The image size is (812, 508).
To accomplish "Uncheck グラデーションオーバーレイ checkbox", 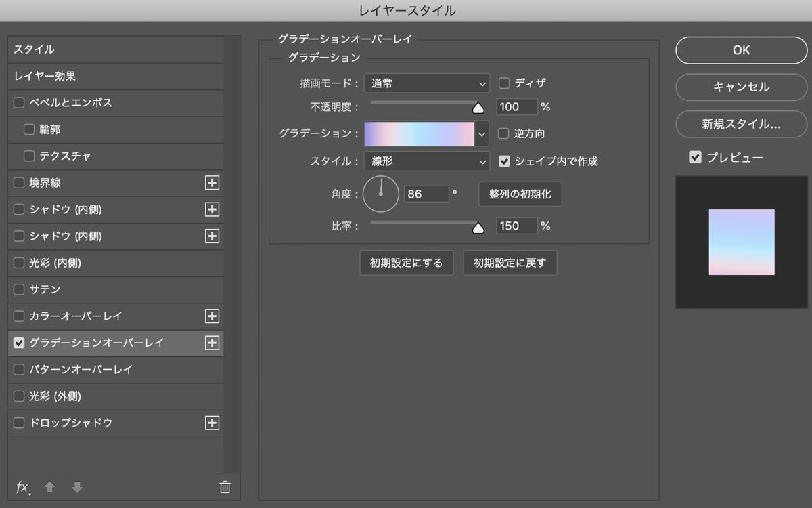I will (19, 343).
